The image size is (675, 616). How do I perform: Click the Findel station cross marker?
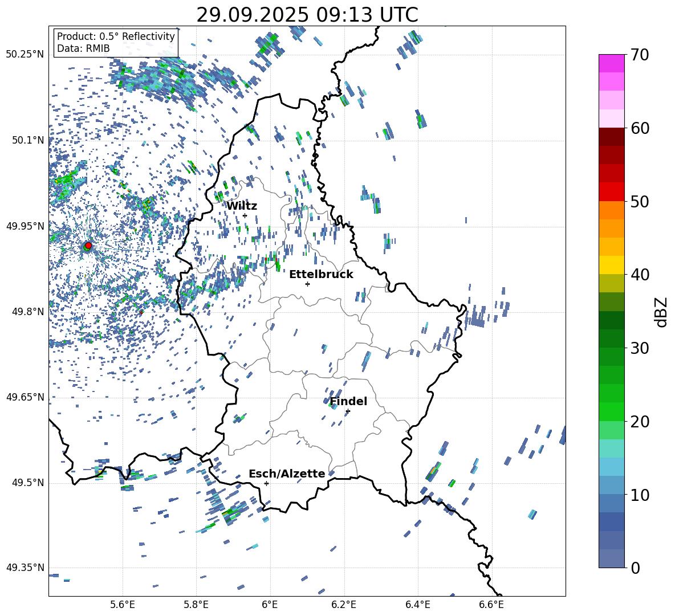click(348, 411)
